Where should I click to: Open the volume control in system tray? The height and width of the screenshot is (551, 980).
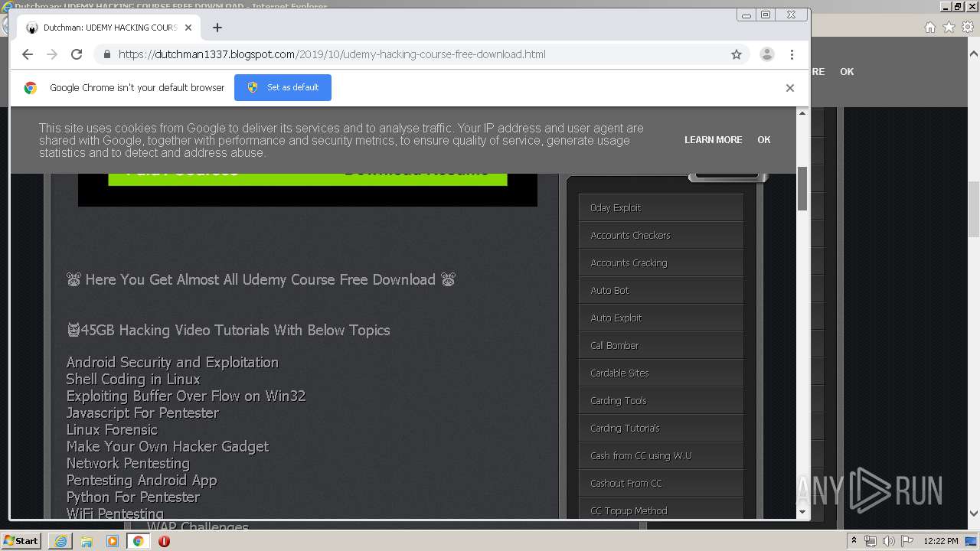[x=888, y=541]
